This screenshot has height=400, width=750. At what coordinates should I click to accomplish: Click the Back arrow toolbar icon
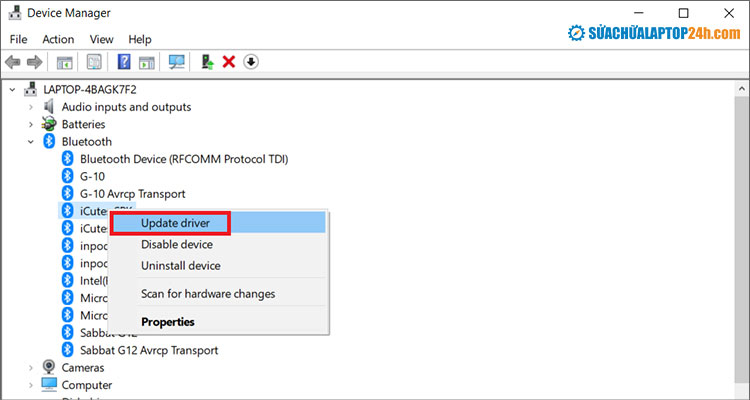click(x=13, y=62)
